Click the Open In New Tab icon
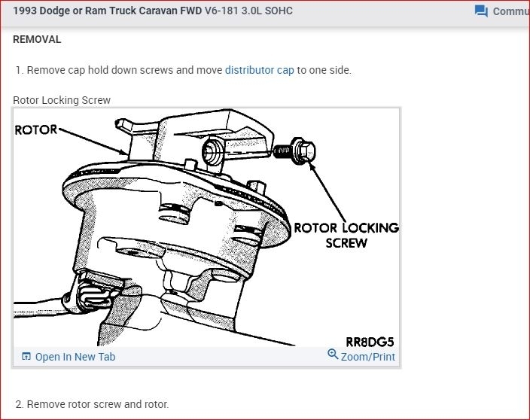Viewport: 530px width, 420px height. coord(26,357)
